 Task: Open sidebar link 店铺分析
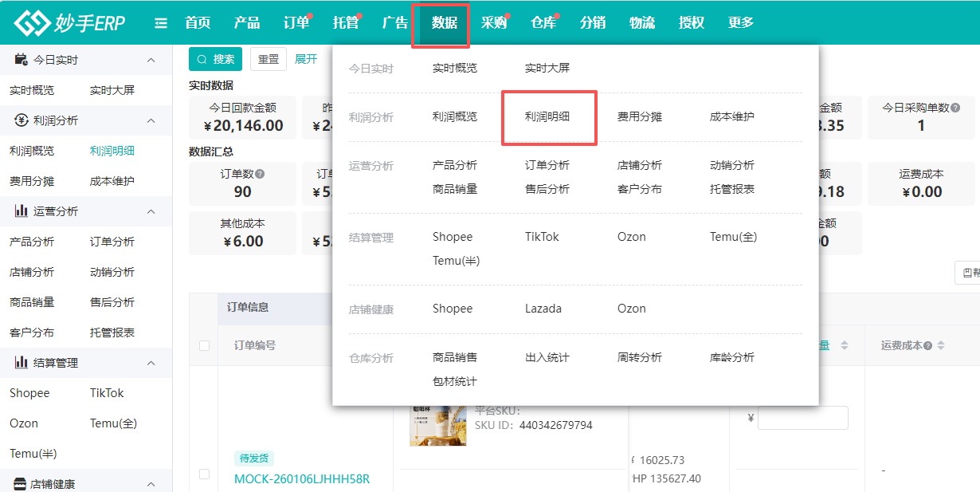(32, 272)
